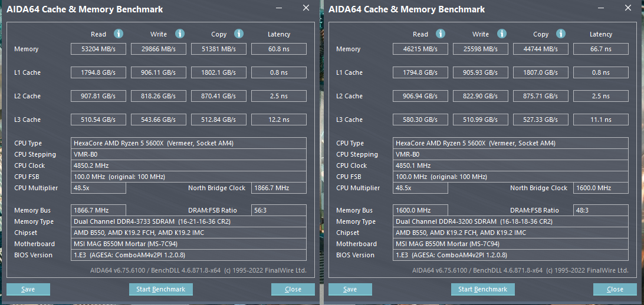
Task: Click L3 Cache latency value 12.2 ns
Action: (279, 120)
